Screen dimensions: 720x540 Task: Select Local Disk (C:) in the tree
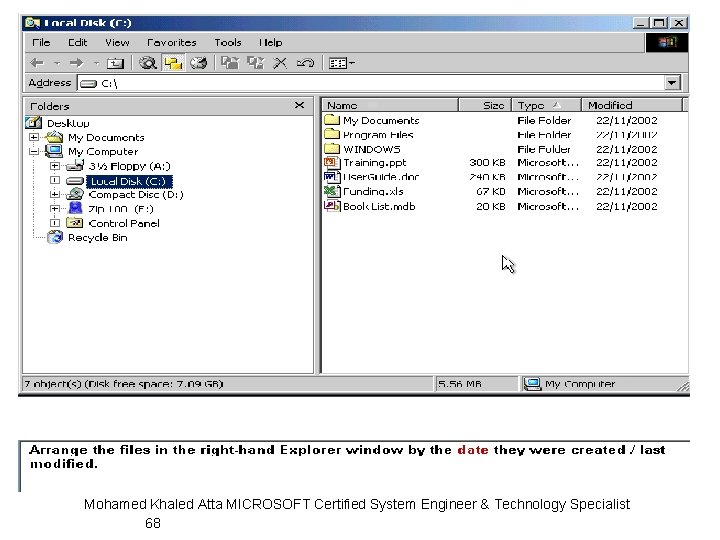pos(129,181)
